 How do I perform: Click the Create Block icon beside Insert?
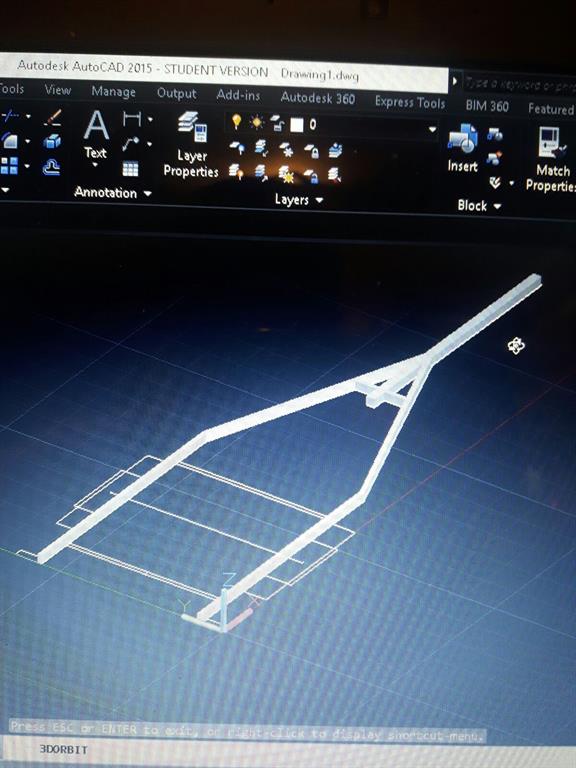[495, 134]
